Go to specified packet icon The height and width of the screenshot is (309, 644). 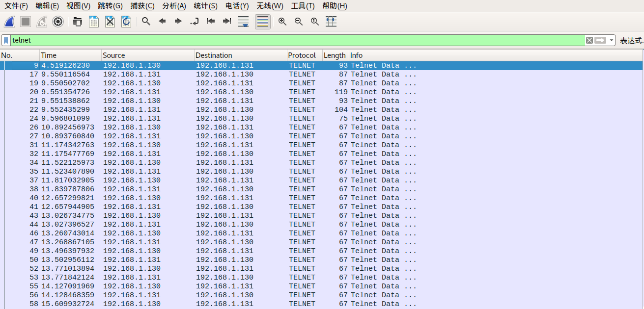click(195, 22)
